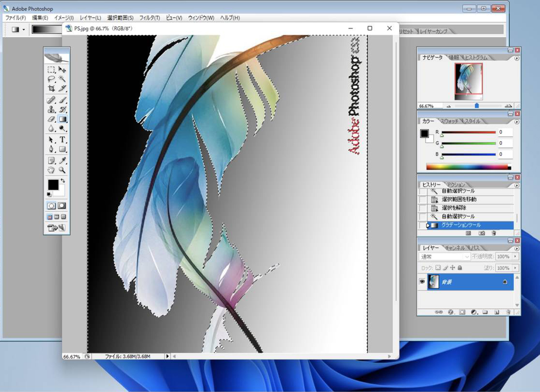Switch to the チャンネル tab

(455, 248)
